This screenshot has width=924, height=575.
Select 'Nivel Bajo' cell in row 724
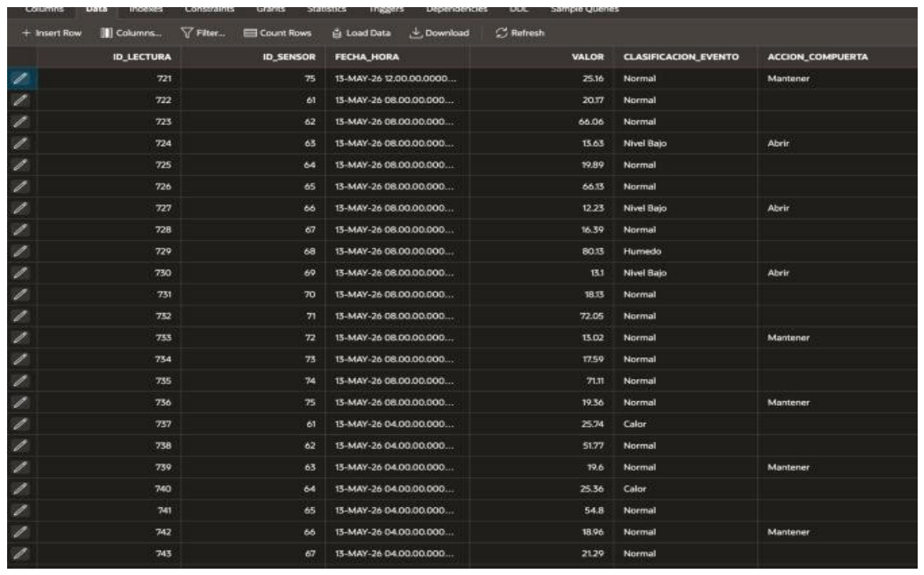(x=685, y=143)
